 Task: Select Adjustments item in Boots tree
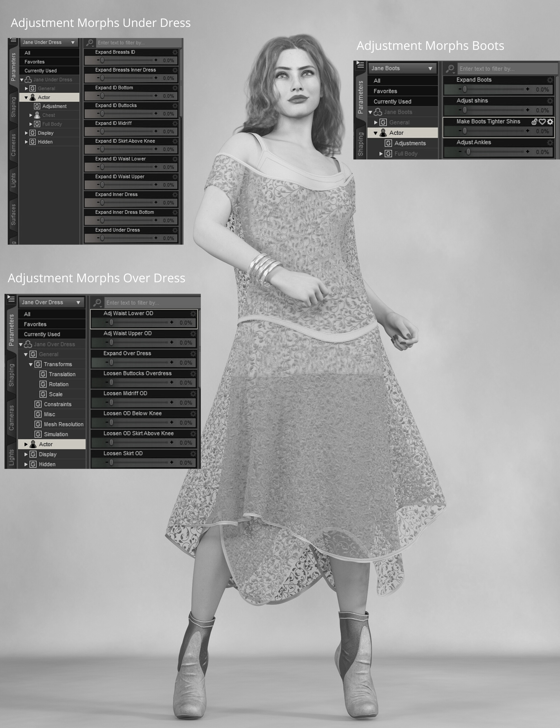[x=410, y=143]
